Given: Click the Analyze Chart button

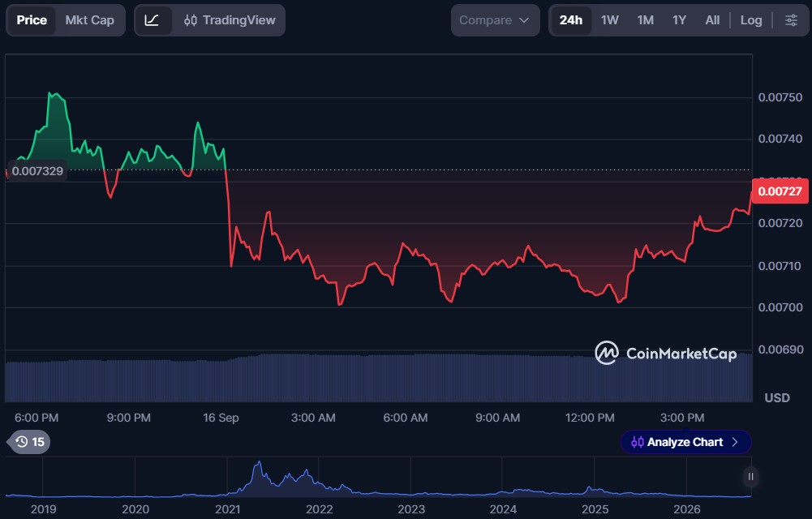Looking at the screenshot, I should pyautogui.click(x=685, y=442).
